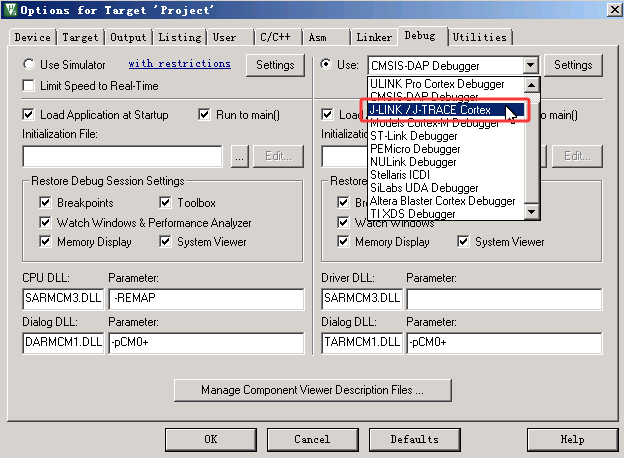Switch to the Target tab
This screenshot has height=458, width=624.
(x=80, y=37)
